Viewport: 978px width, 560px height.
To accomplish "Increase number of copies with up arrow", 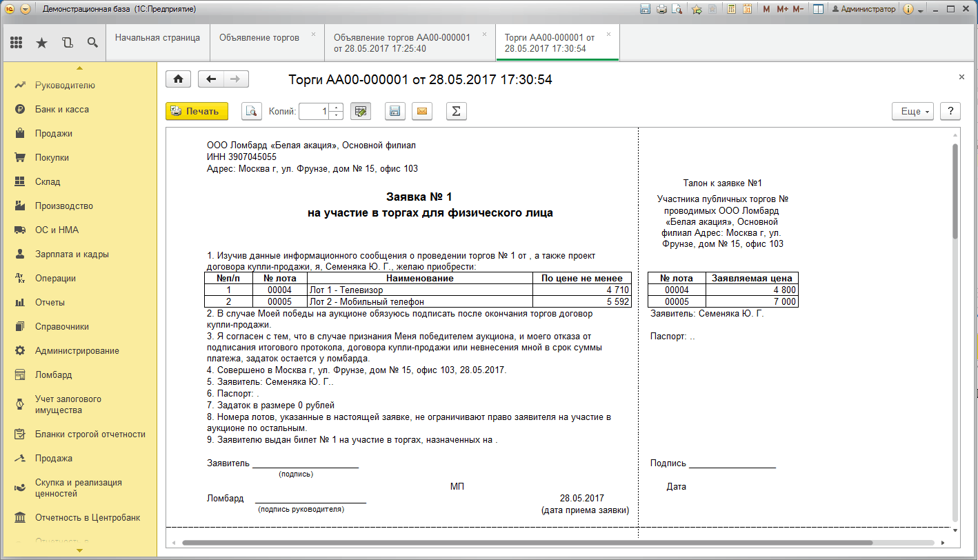I will coord(336,107).
